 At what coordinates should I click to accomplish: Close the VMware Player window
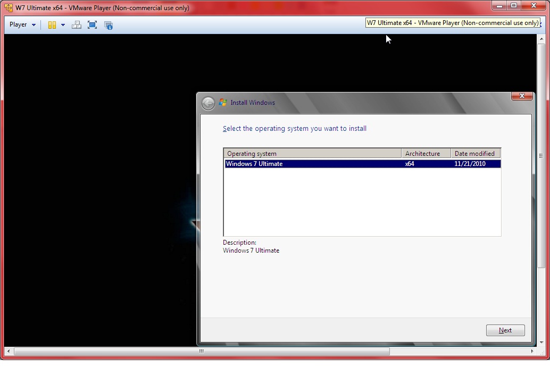(534, 6)
